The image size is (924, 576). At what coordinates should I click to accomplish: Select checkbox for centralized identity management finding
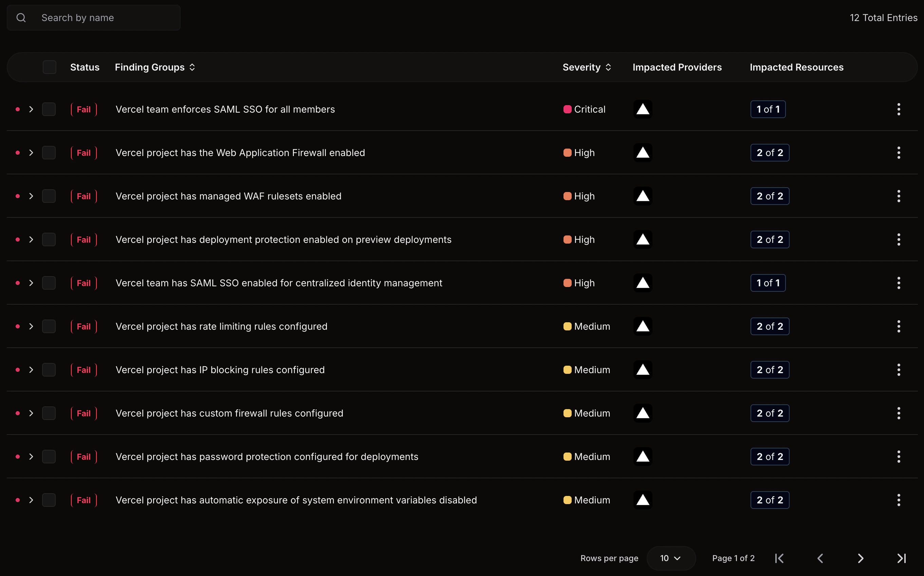click(49, 283)
